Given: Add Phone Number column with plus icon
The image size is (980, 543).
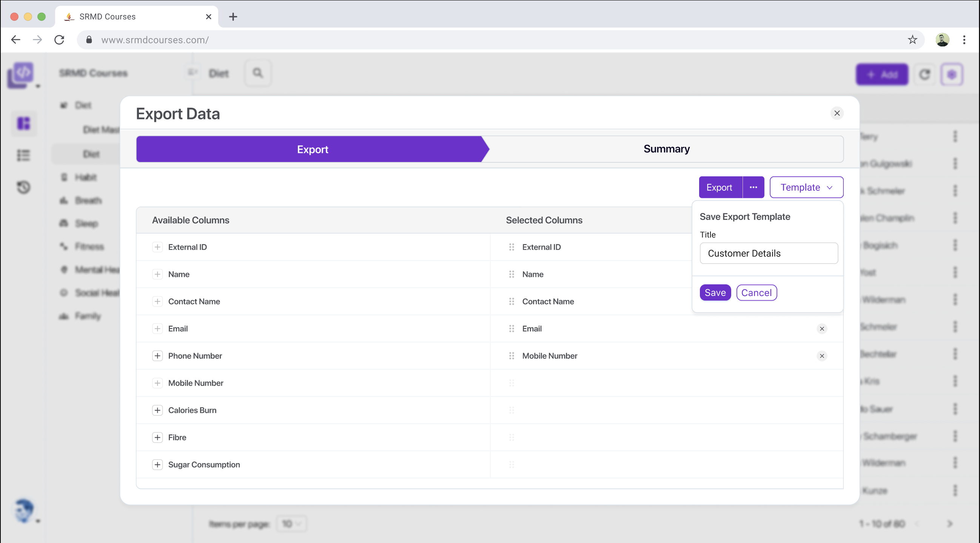Looking at the screenshot, I should tap(157, 356).
